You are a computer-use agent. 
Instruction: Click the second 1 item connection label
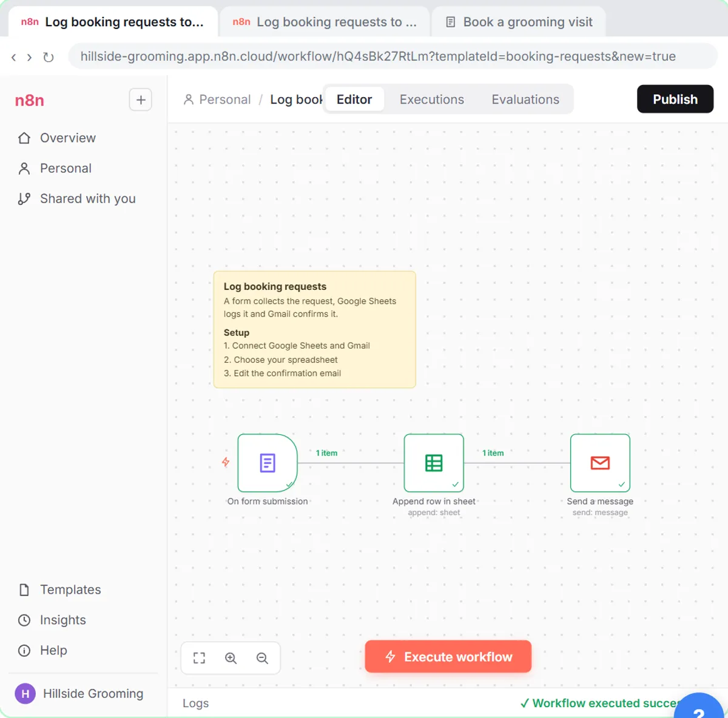493,453
